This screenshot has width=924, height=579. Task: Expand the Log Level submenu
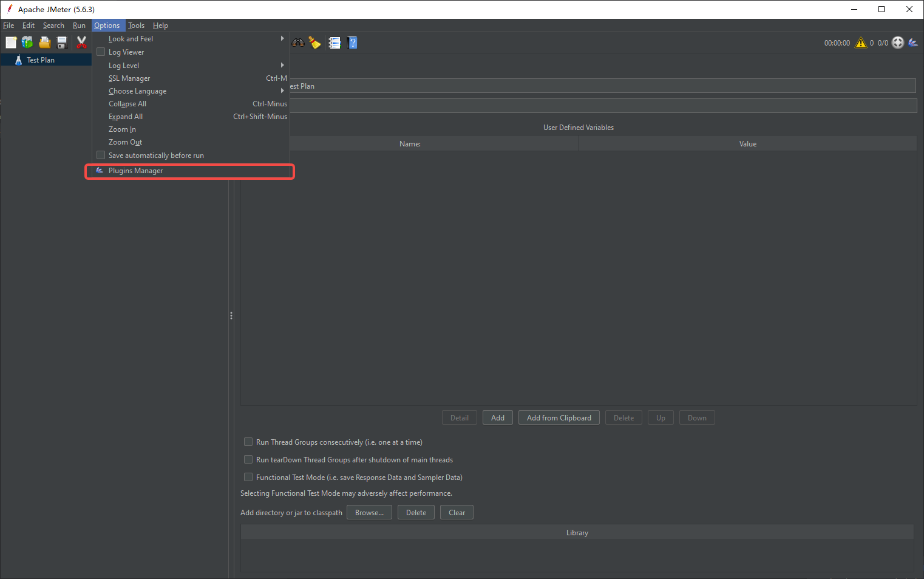click(x=191, y=65)
